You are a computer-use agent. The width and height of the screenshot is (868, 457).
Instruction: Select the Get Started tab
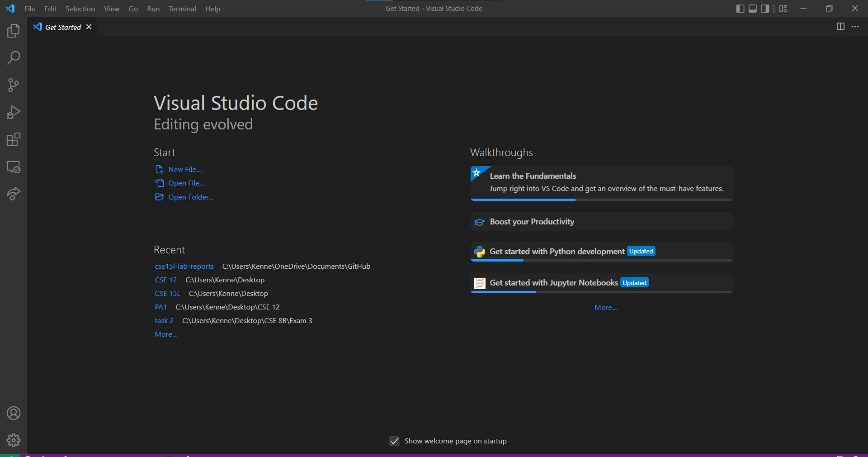click(x=63, y=27)
